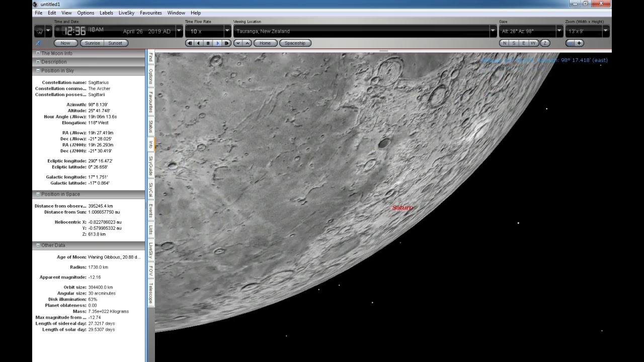Run time forward with the blue play arrow
Screen dimensions: 644x362
tap(217, 43)
